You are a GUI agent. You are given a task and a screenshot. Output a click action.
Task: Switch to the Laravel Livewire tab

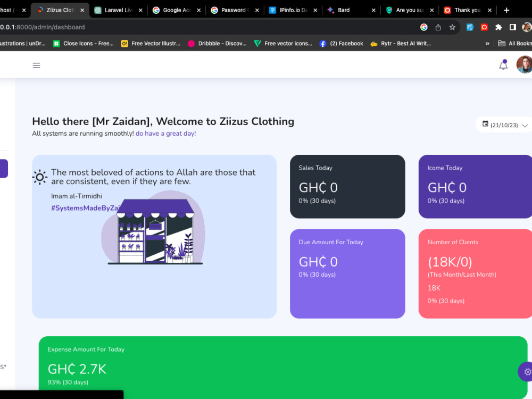point(118,10)
